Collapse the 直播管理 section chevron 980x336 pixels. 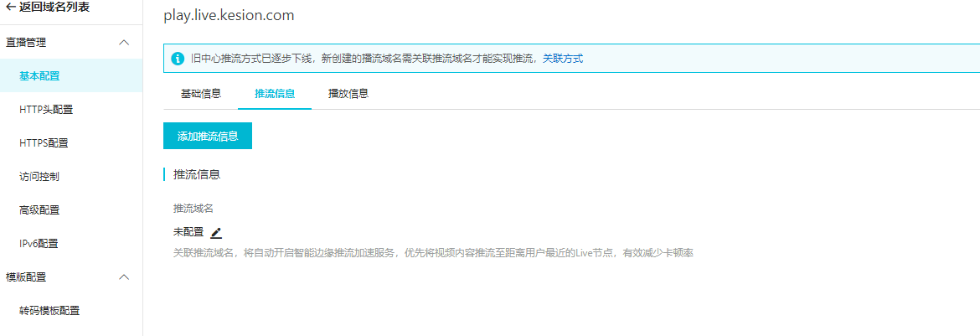click(124, 43)
